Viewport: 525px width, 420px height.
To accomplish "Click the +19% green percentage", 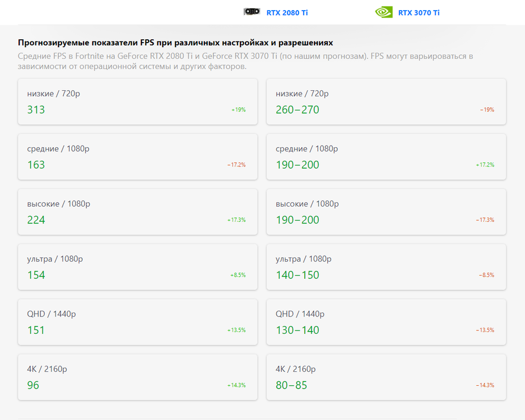I will click(238, 110).
